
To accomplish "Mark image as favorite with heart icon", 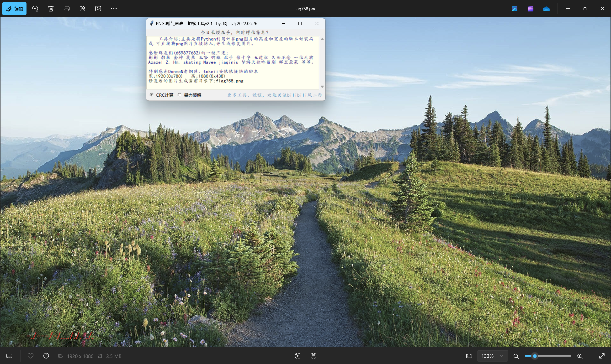I will 30,356.
